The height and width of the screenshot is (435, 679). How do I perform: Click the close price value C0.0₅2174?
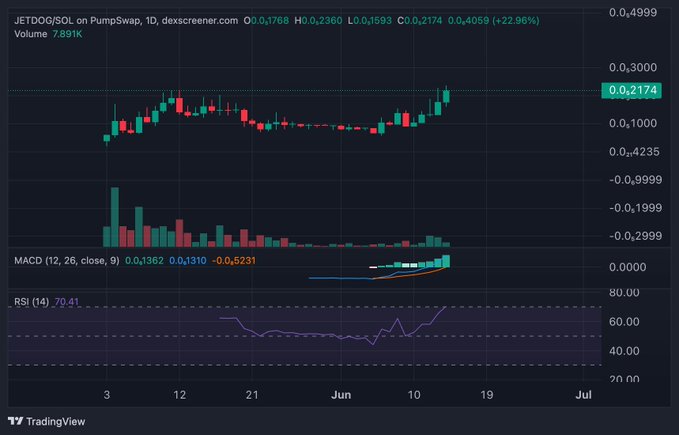coord(420,20)
